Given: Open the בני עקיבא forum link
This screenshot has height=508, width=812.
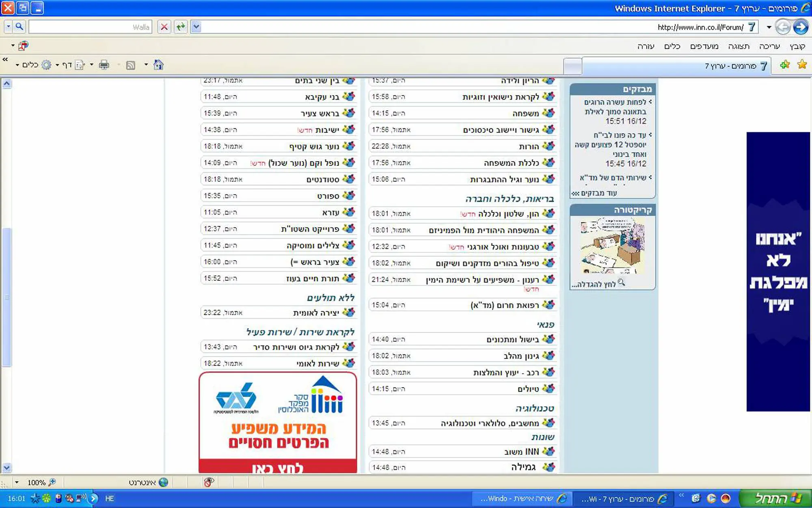Looking at the screenshot, I should click(x=322, y=97).
